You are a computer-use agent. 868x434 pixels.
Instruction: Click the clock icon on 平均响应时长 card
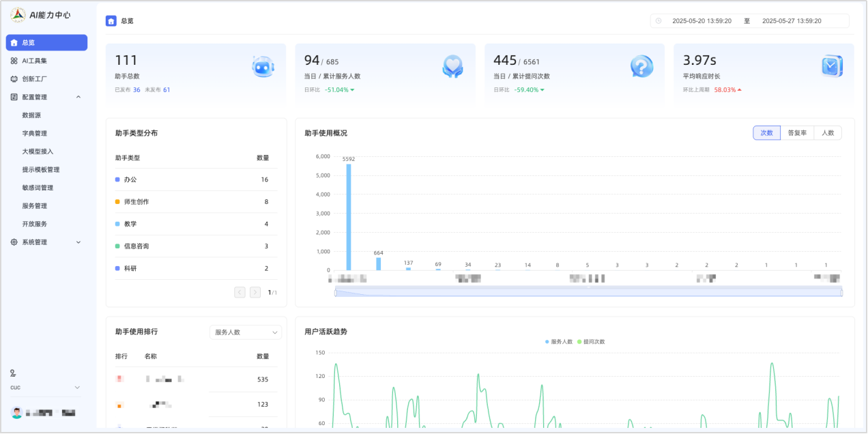[831, 66]
